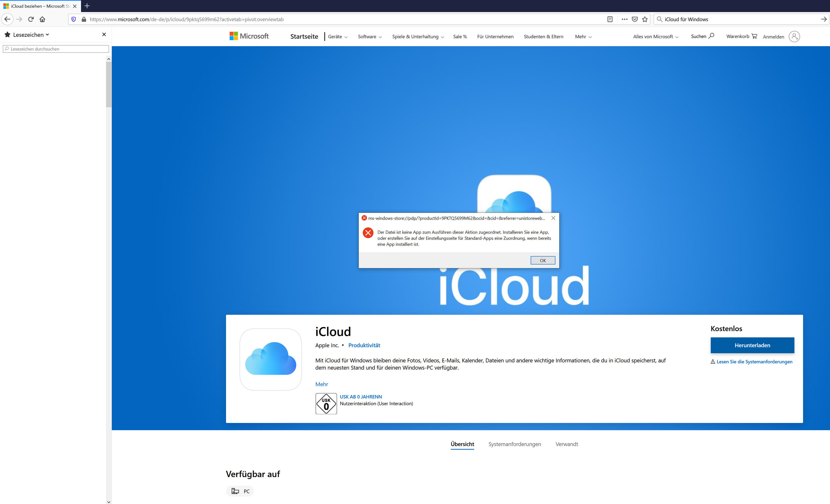
Task: Click the Herunterladen button
Action: pos(752,345)
